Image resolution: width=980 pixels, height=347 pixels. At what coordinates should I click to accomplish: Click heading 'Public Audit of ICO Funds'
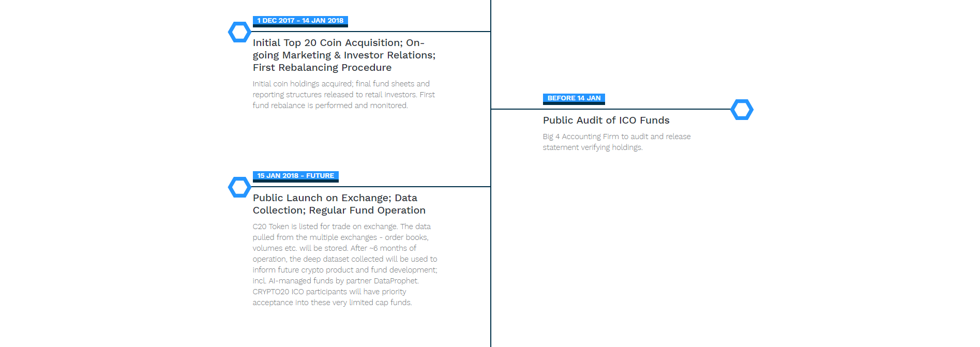[606, 120]
